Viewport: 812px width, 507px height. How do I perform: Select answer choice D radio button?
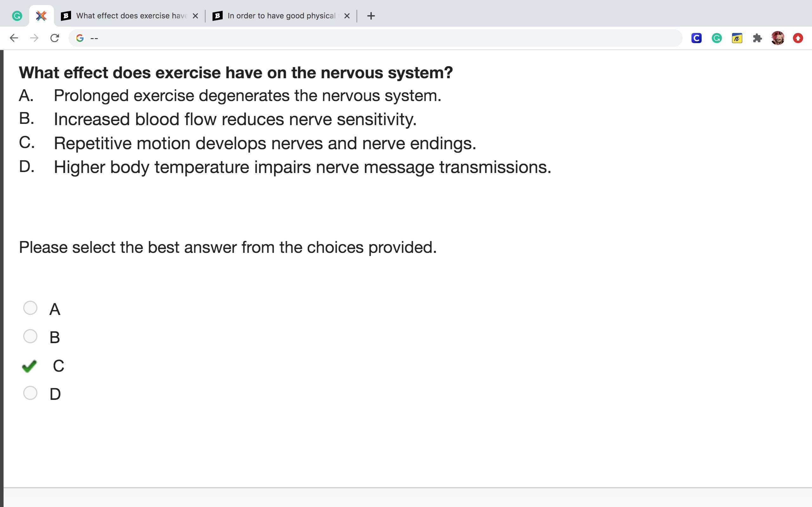30,393
